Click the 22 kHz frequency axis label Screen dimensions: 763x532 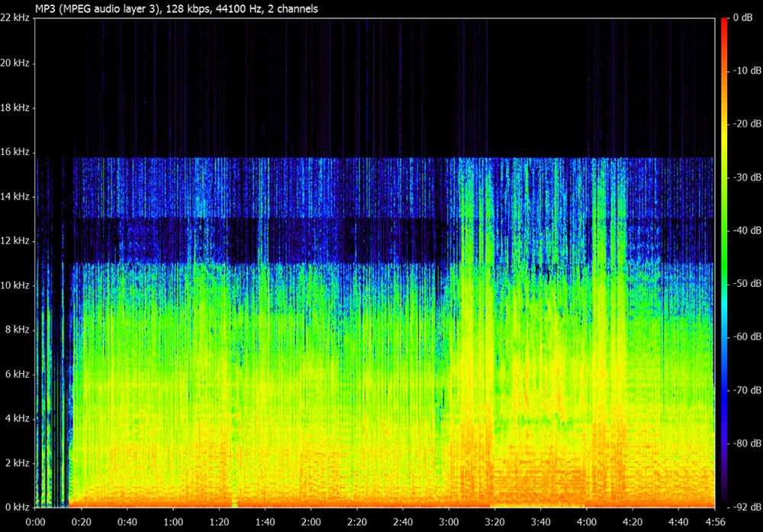point(14,18)
